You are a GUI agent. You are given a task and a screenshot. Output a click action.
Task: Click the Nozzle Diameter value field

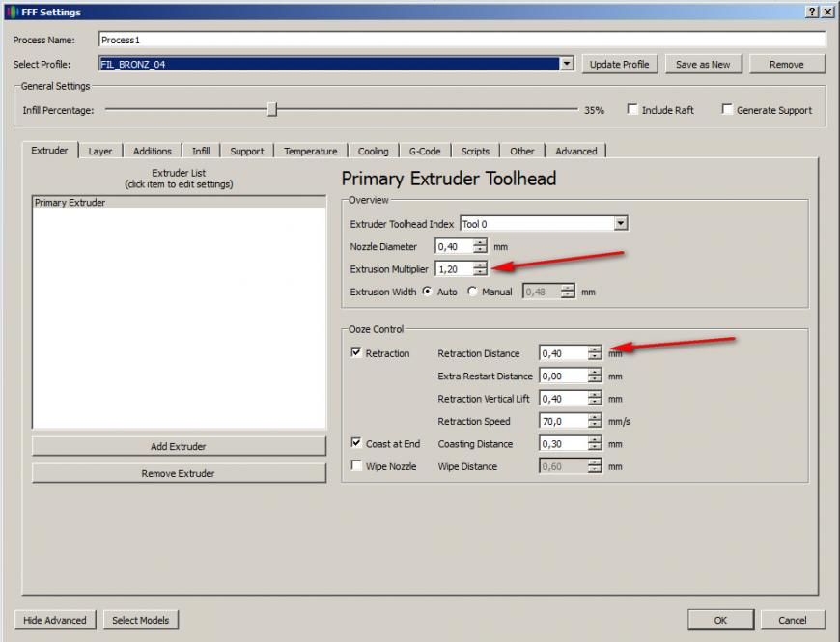455,246
